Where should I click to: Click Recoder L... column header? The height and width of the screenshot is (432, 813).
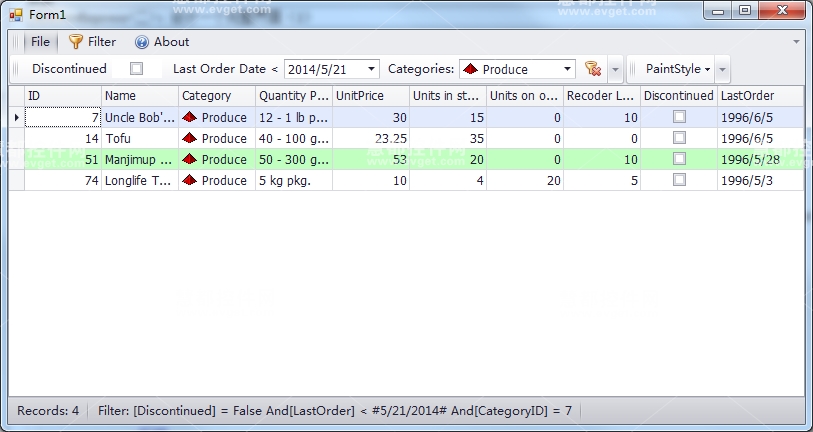click(602, 96)
